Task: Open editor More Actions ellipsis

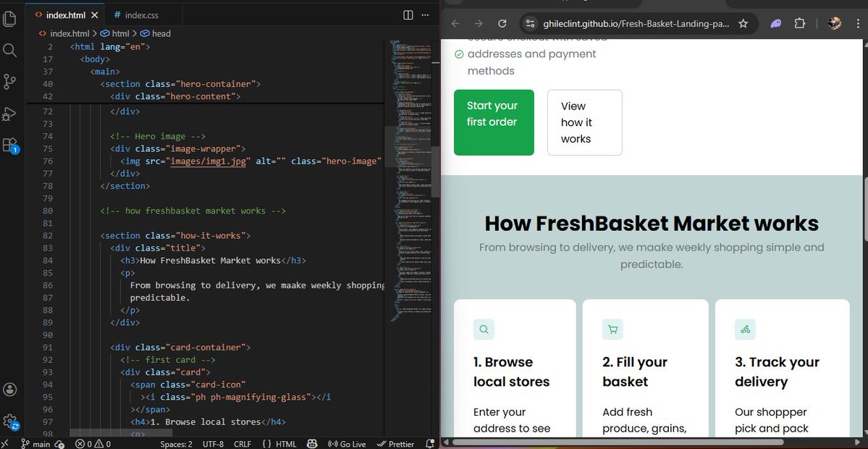Action: [x=425, y=15]
